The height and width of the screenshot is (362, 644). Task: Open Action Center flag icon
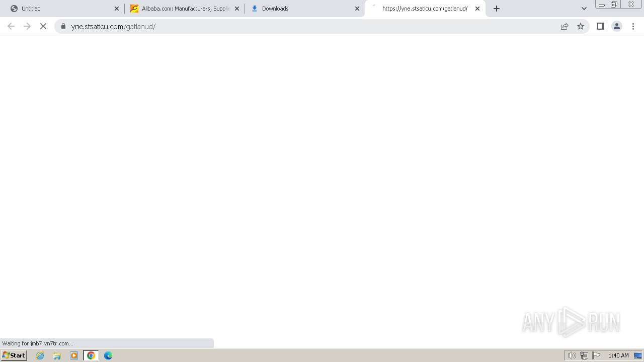point(596,355)
